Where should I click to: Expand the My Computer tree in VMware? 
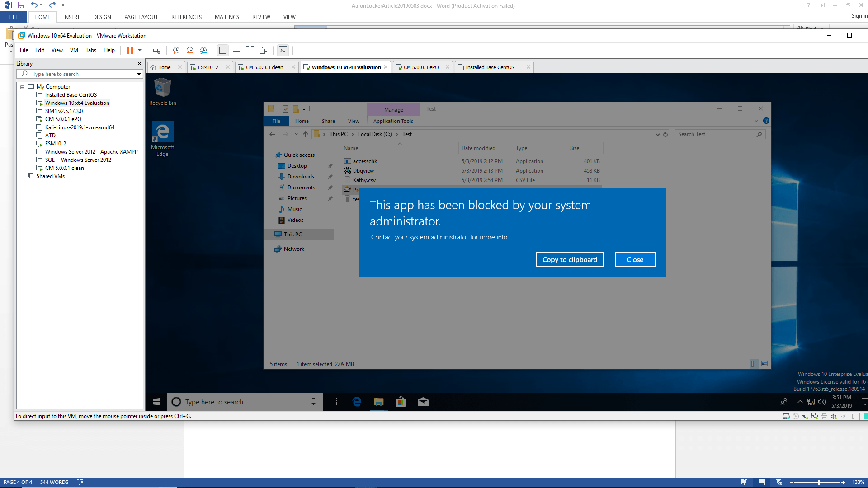(x=22, y=86)
